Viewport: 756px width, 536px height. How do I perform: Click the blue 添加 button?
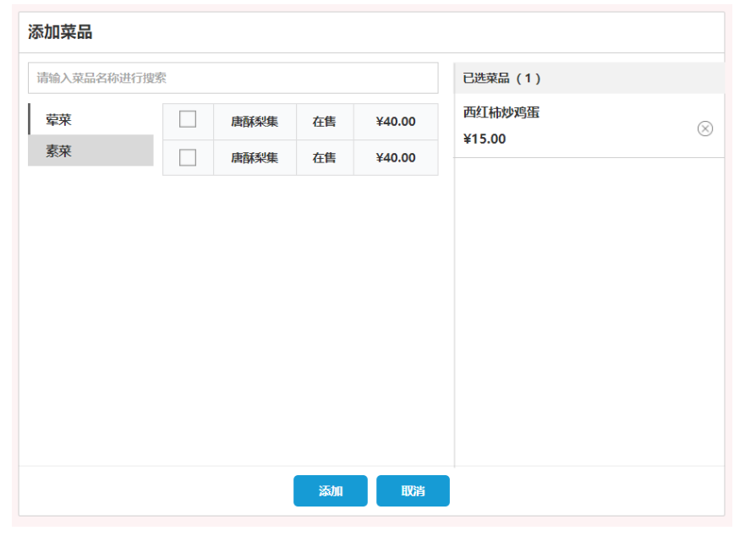(x=331, y=490)
